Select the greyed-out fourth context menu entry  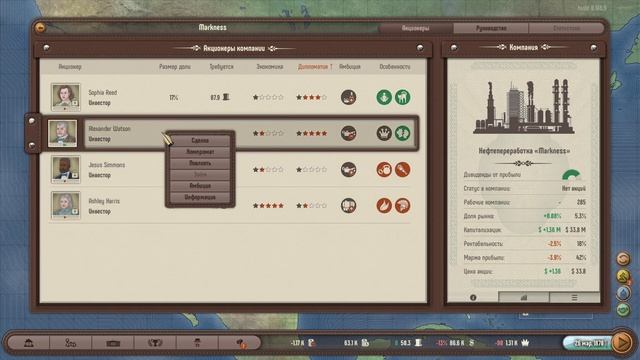(x=200, y=174)
